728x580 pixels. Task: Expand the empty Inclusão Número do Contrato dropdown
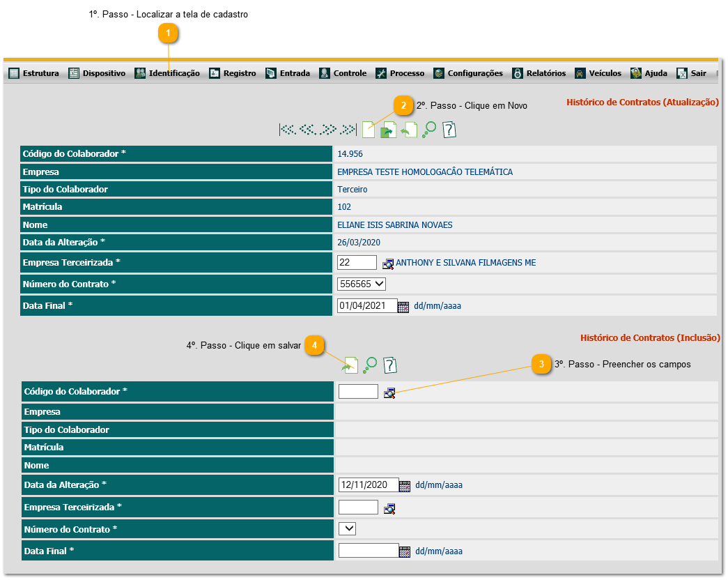point(348,528)
